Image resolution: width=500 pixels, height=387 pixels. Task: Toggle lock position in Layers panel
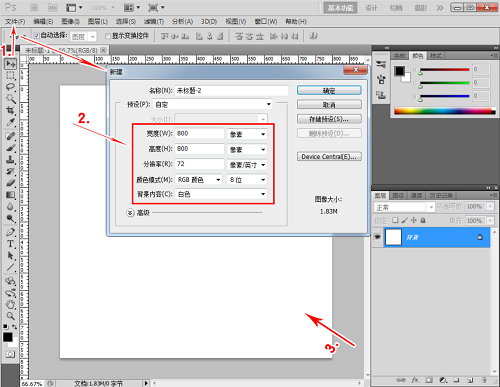pyautogui.click(x=414, y=220)
